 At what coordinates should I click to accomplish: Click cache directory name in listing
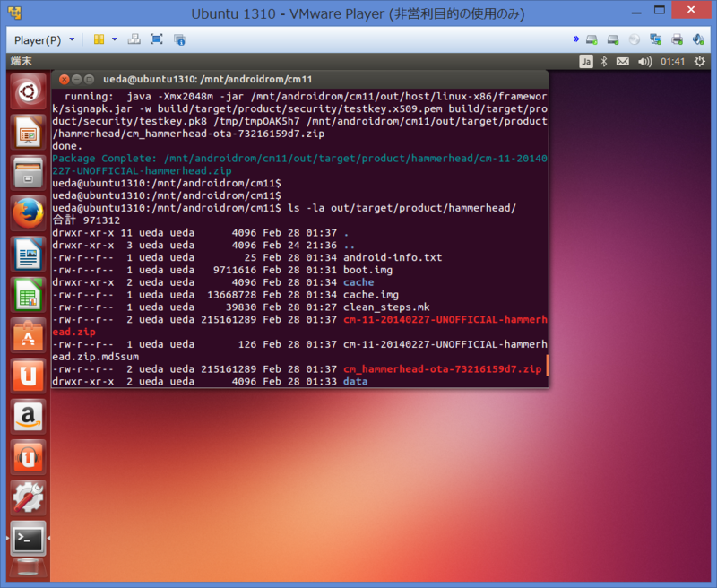[358, 282]
